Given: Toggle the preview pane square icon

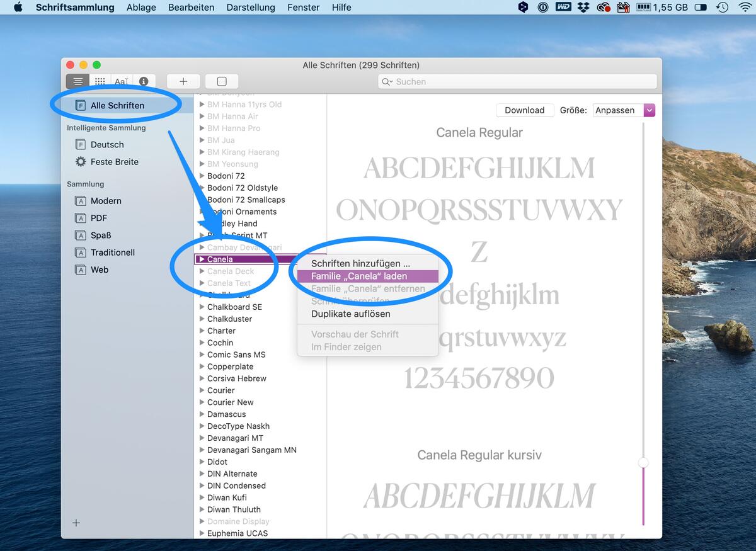Looking at the screenshot, I should [x=222, y=81].
